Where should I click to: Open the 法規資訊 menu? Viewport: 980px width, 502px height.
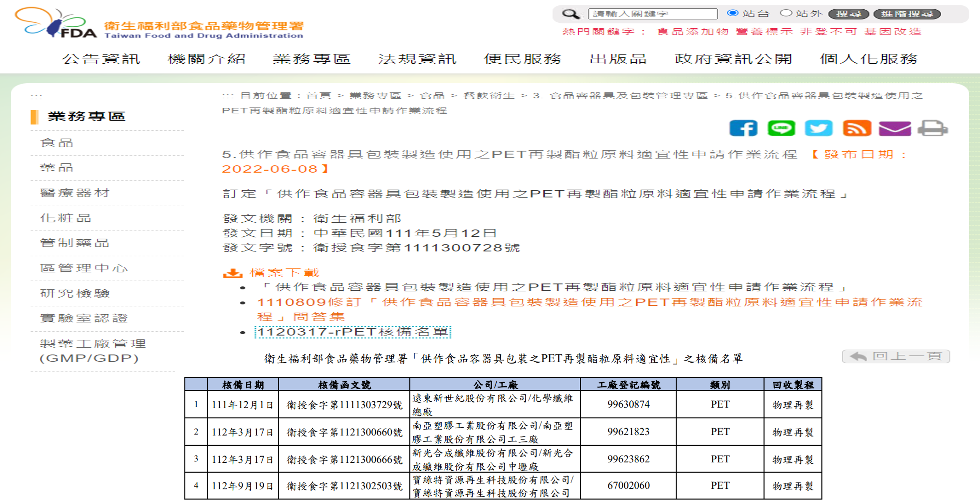pyautogui.click(x=417, y=59)
